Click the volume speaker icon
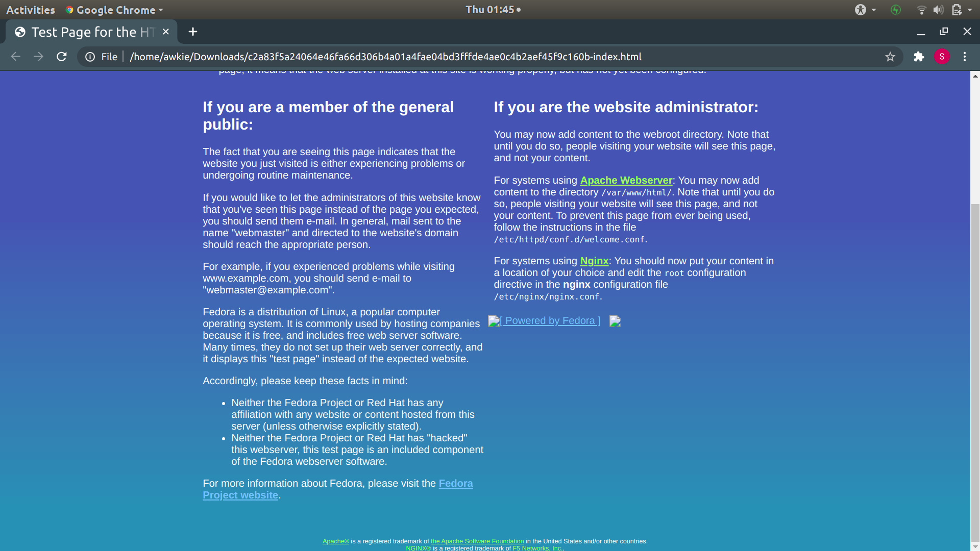 [938, 10]
